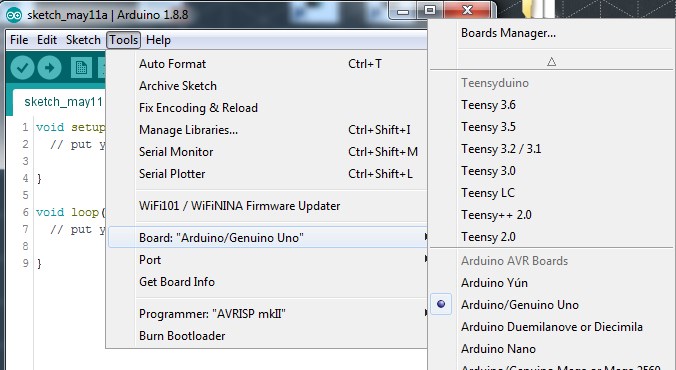Click the Upload arrow toolbar icon

tap(50, 67)
